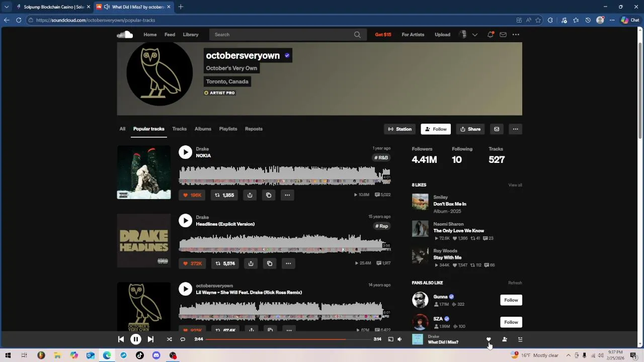The width and height of the screenshot is (644, 362).
Task: Expand the profile avatar dropdown arrow
Action: 474,35
